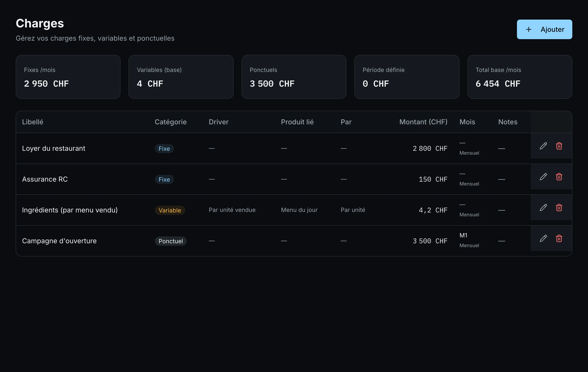
Task: Delete the Assurance RC charge
Action: coord(559,177)
